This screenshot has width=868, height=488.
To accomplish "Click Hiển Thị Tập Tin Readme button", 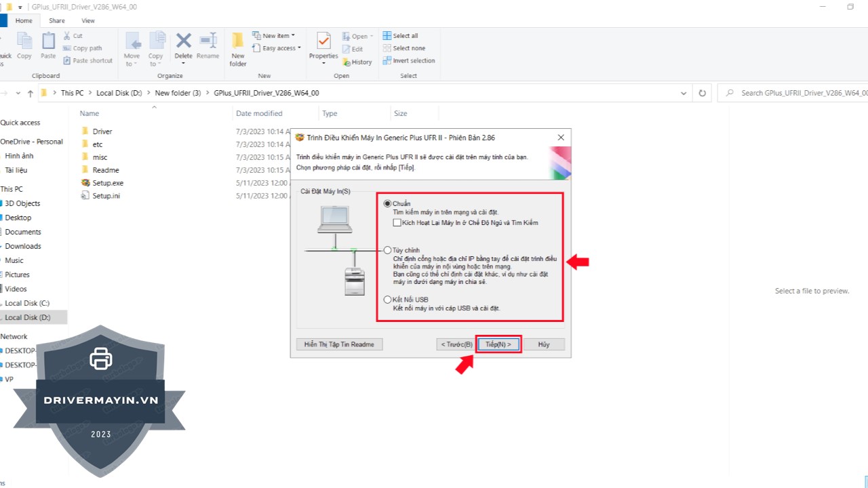I will tap(339, 344).
